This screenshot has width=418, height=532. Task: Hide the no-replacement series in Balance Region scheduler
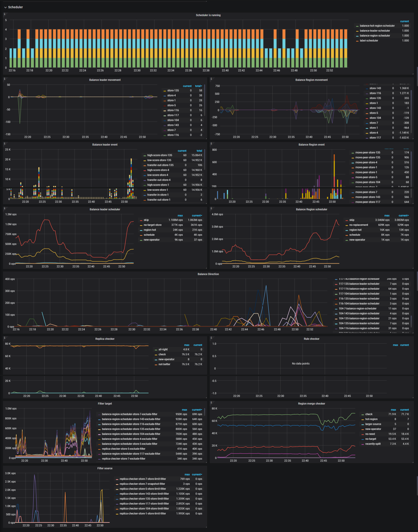(x=360, y=225)
